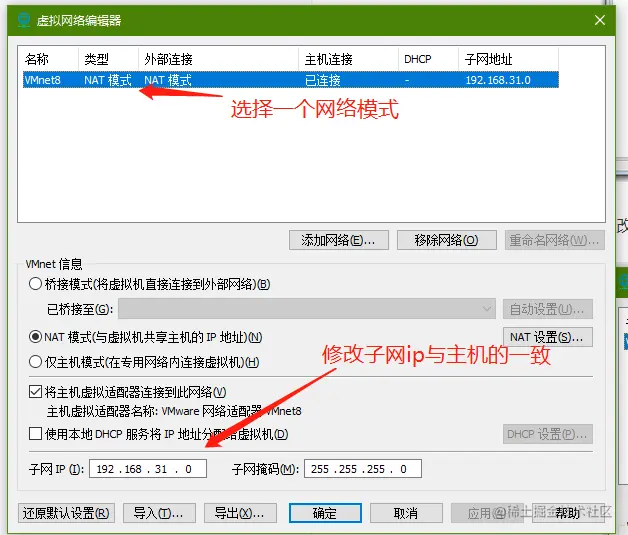Click the 帮助 button
Image resolution: width=628 pixels, height=535 pixels.
pyautogui.click(x=568, y=513)
